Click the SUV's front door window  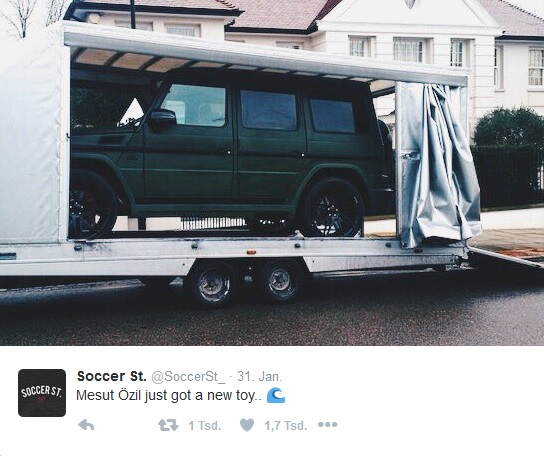click(194, 105)
